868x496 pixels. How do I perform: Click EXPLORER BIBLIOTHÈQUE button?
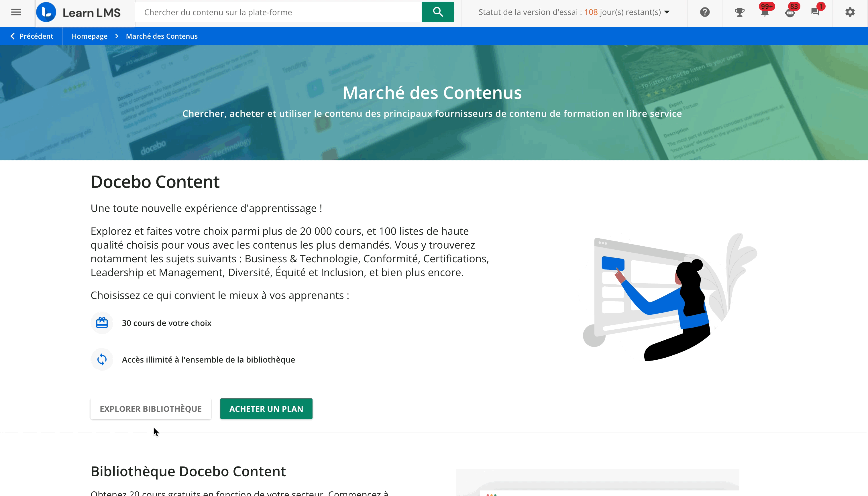coord(151,408)
